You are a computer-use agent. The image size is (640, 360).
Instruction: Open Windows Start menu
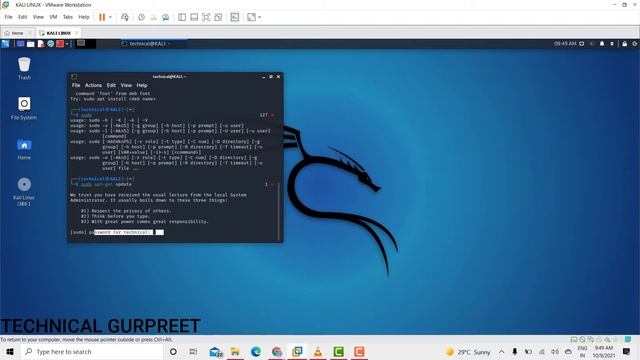point(10,351)
